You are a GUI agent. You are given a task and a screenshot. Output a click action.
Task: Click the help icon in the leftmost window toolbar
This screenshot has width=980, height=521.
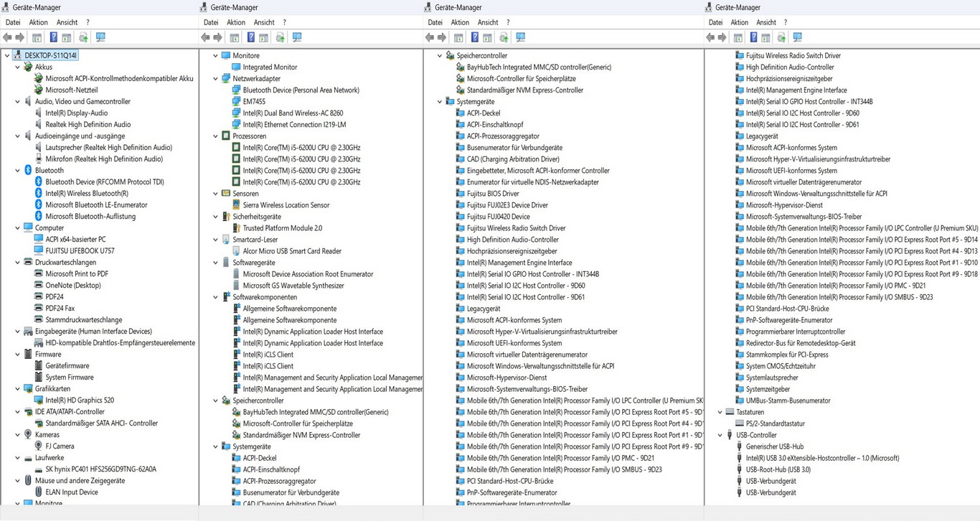point(52,37)
